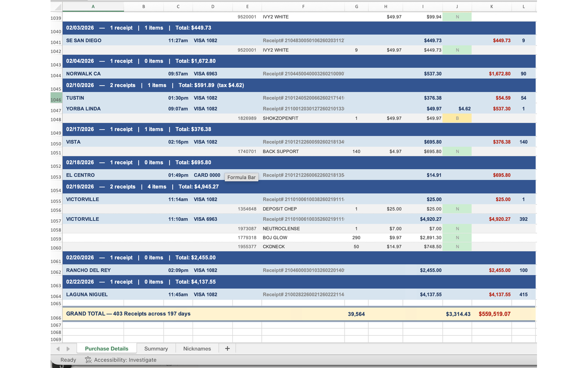Switch to the Summary tab
This screenshot has width=588, height=368.
tap(156, 348)
